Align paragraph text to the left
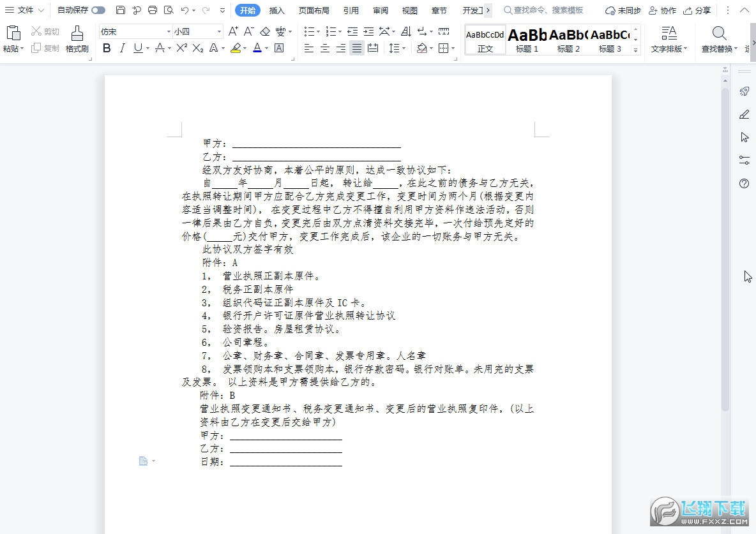 [x=309, y=48]
